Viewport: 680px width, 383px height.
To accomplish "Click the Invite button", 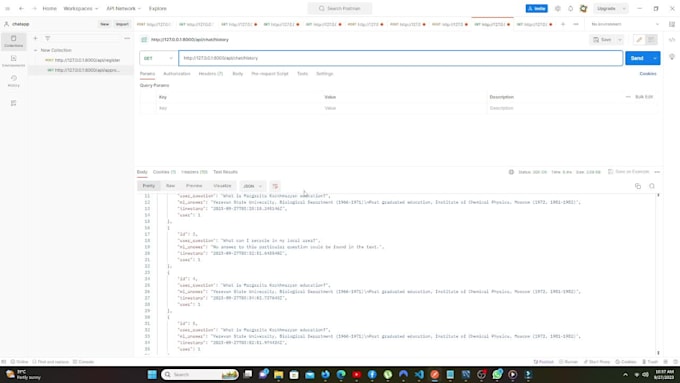I will [x=536, y=8].
